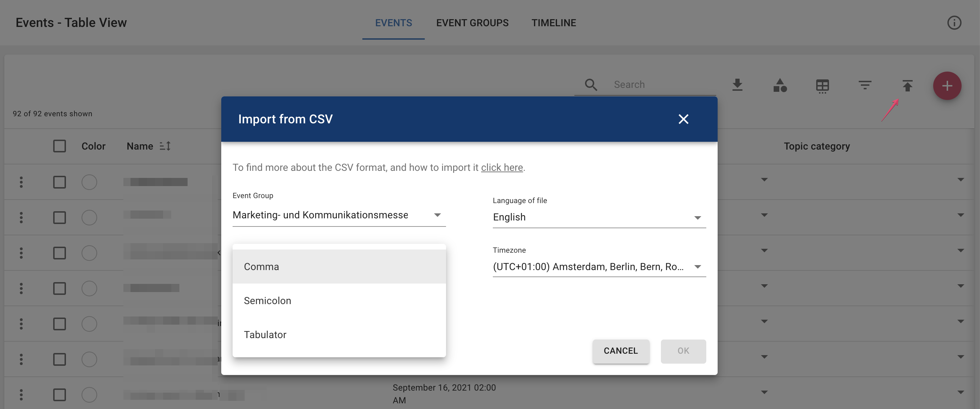
Task: Click the Color column header
Action: 93,146
